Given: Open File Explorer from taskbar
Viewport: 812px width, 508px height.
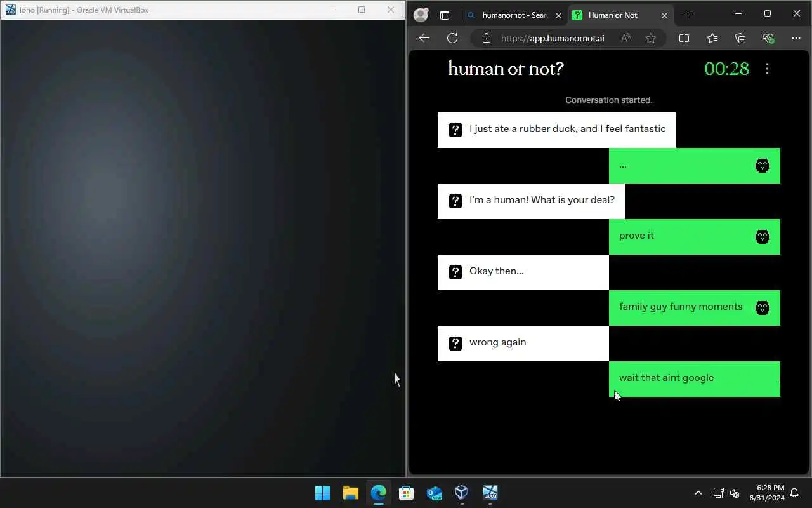Looking at the screenshot, I should pos(351,493).
